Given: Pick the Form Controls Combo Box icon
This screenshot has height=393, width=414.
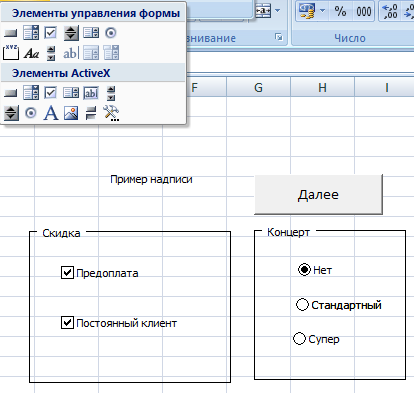Looking at the screenshot, I should [x=31, y=33].
